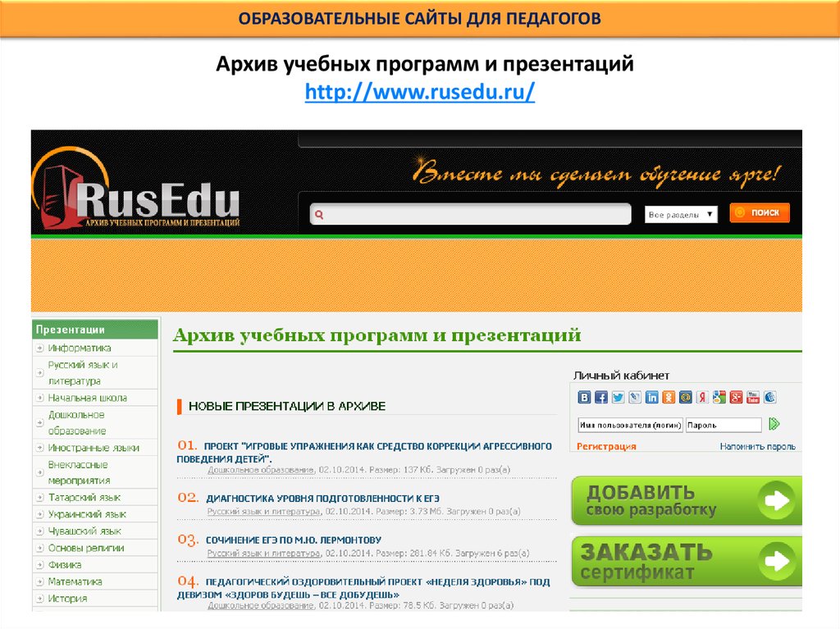Click the bullet icon beside Математика
Viewport: 840px width, 629px height.
tap(39, 582)
